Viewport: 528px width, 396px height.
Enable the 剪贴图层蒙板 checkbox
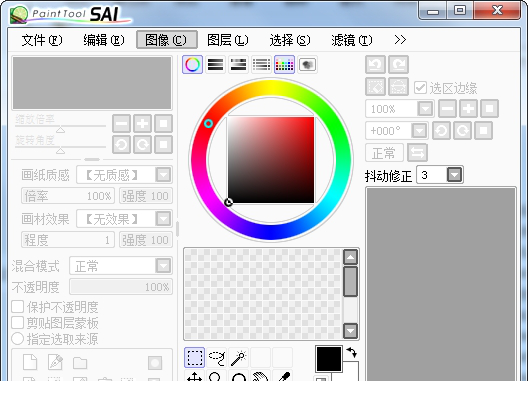[x=18, y=323]
